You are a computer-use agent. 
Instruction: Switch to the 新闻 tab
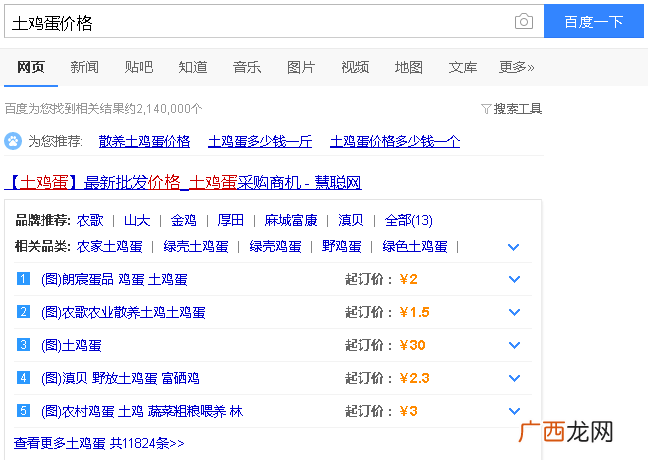point(84,67)
